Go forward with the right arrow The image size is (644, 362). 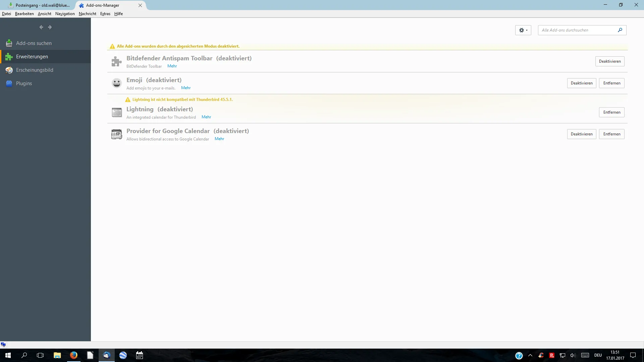point(50,27)
